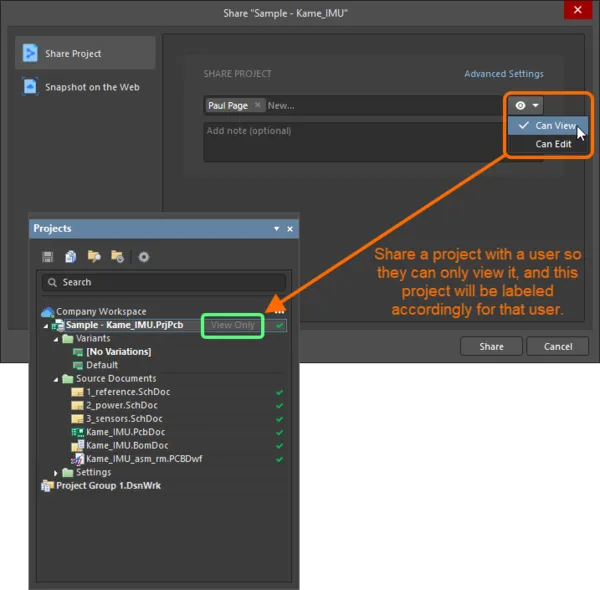
Task: Collapse the Source Documents folder
Action: pyautogui.click(x=56, y=380)
